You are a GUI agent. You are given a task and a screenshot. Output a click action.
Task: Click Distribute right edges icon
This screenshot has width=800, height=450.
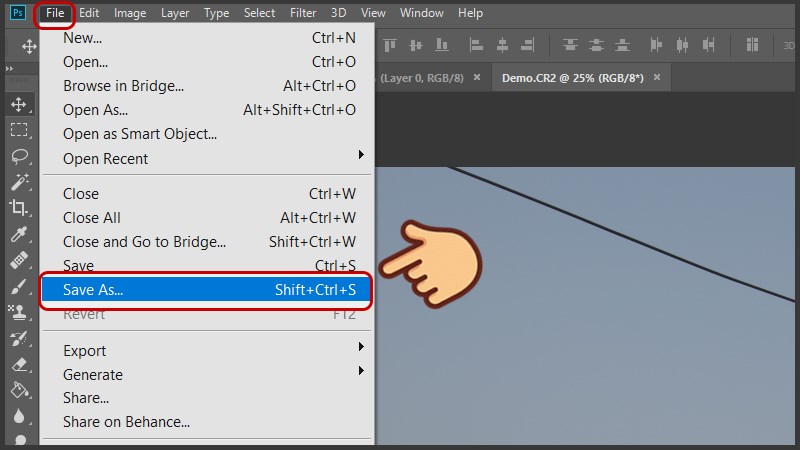click(708, 45)
